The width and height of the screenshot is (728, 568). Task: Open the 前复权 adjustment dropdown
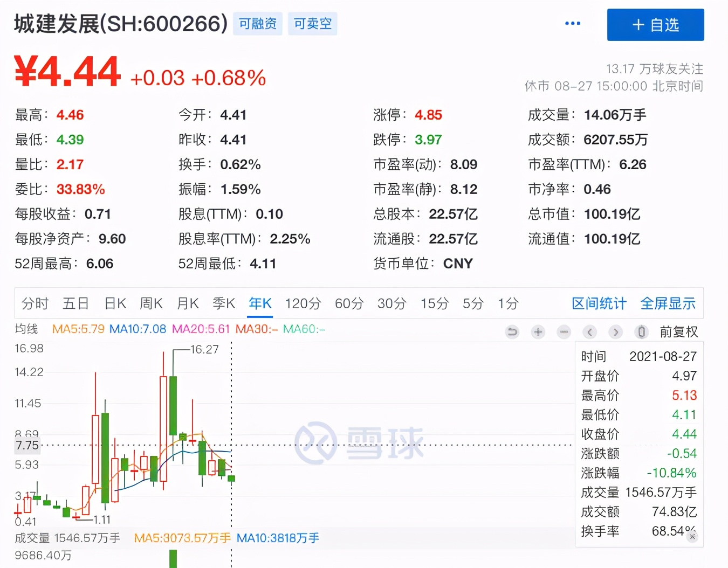[678, 332]
